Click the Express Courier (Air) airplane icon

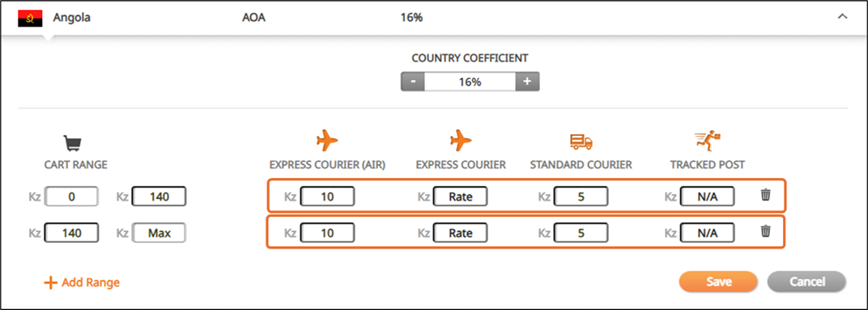[326, 141]
